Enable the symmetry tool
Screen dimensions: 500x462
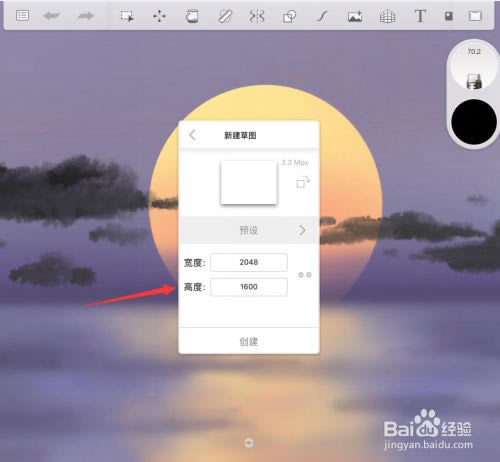[257, 16]
